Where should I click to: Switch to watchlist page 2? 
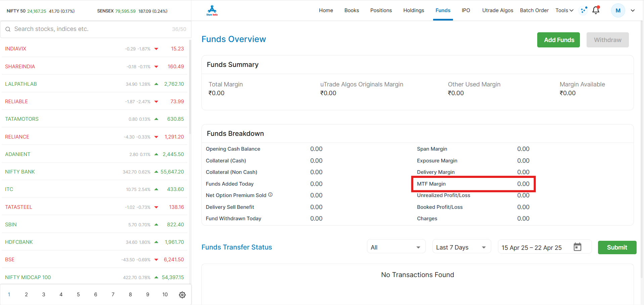[x=26, y=294]
